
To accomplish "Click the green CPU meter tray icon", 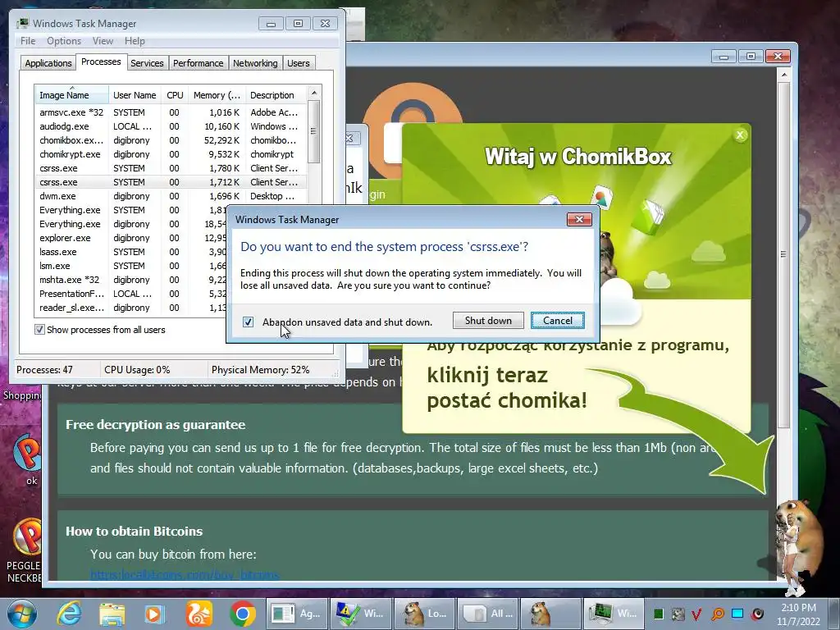I will pyautogui.click(x=659, y=614).
